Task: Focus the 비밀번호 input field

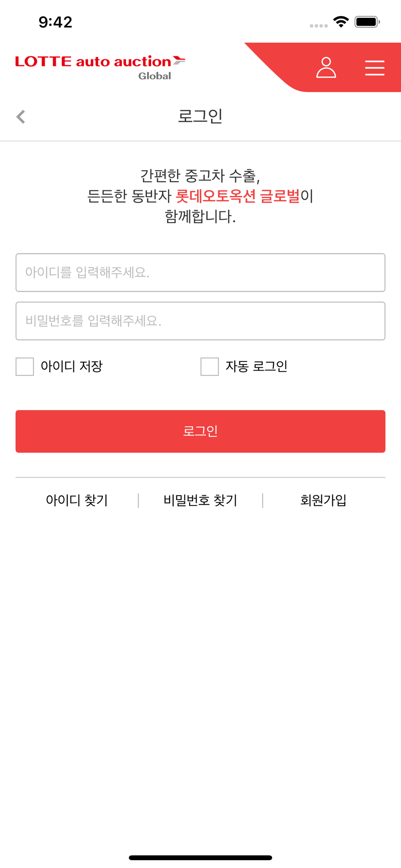Action: pos(200,321)
